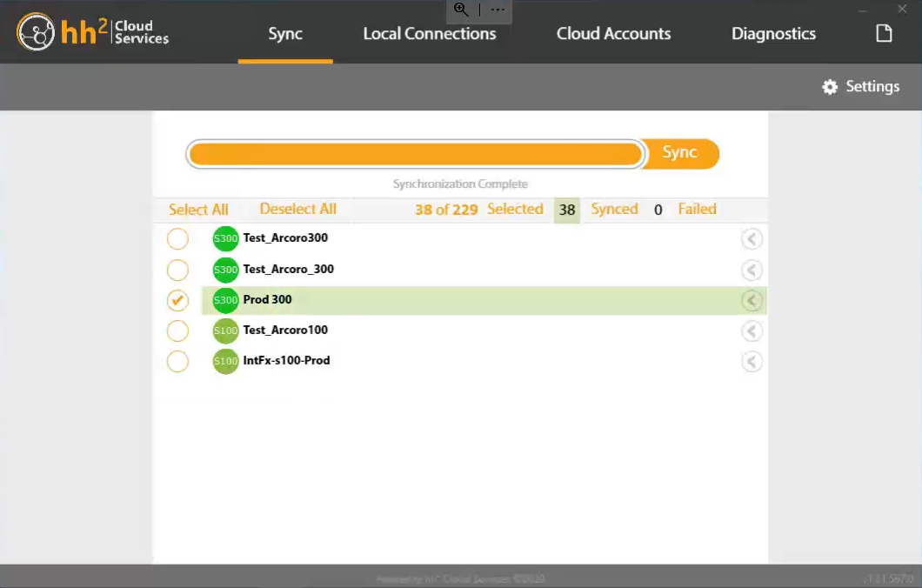Click Deselect All
The image size is (922, 588).
(297, 209)
